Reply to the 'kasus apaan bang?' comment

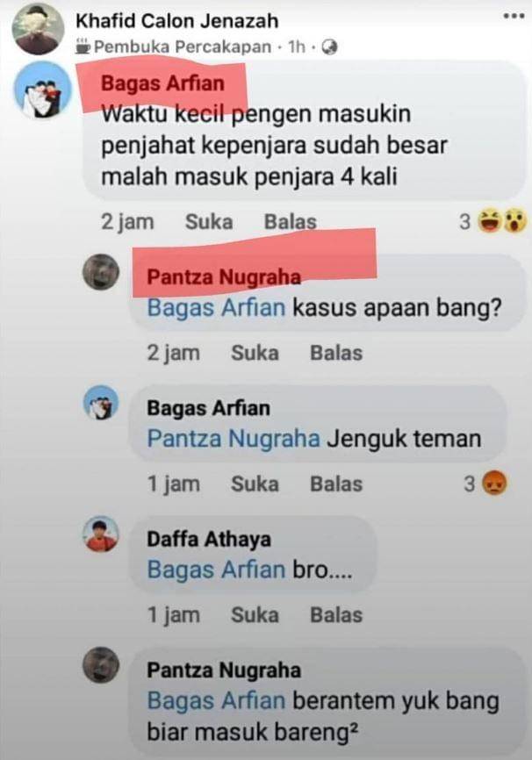[x=336, y=353]
